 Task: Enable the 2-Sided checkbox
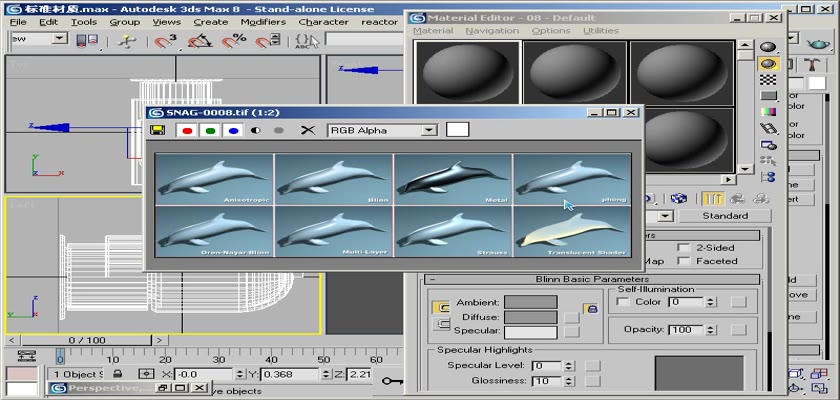[684, 247]
